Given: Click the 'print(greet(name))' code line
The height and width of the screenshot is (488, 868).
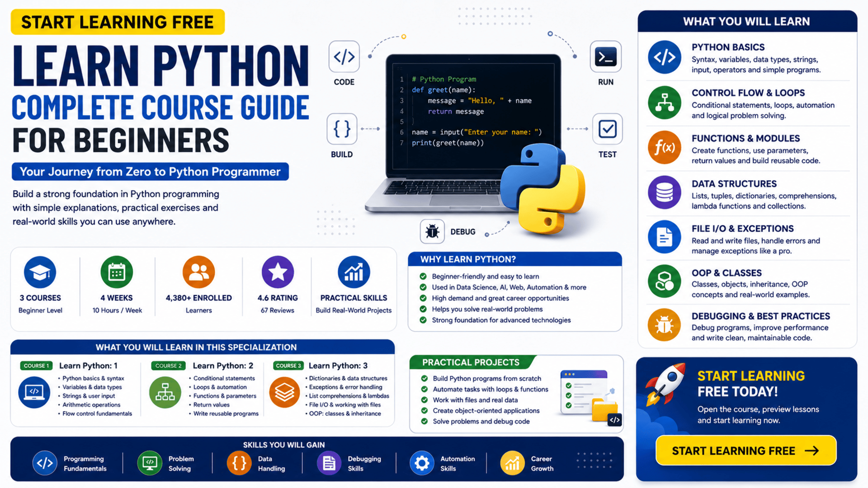Looking at the screenshot, I should 448,143.
